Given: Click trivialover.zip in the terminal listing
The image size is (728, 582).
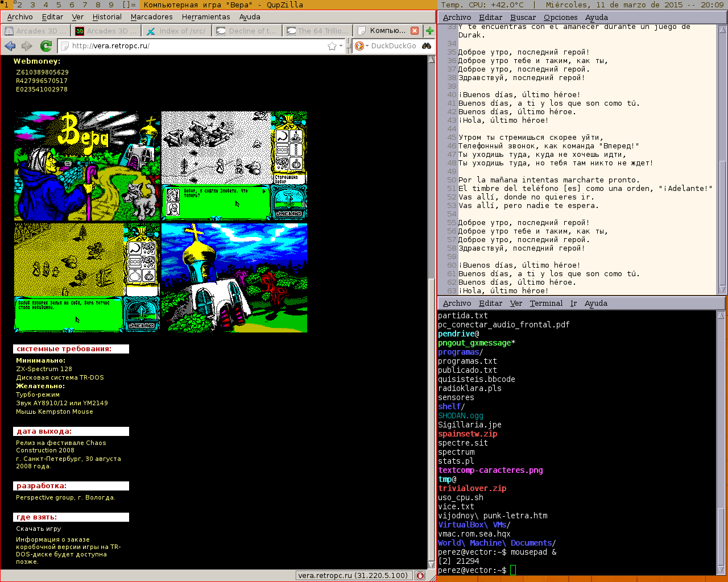Looking at the screenshot, I should point(472,488).
